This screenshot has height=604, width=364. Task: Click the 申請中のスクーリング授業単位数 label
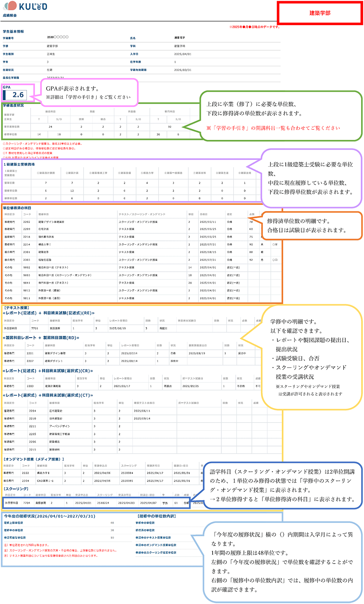(x=156, y=553)
